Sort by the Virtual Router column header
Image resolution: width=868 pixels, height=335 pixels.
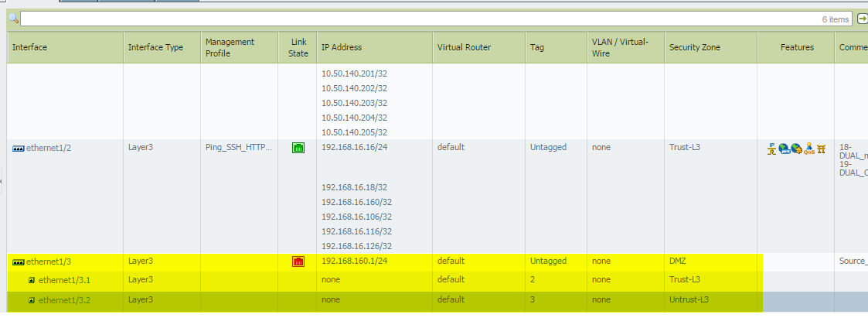point(479,47)
